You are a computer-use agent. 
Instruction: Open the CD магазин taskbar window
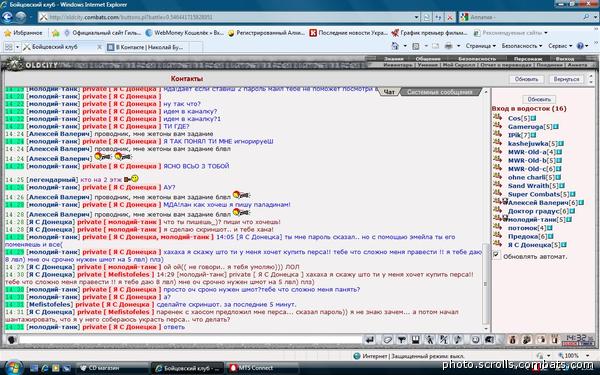(113, 368)
